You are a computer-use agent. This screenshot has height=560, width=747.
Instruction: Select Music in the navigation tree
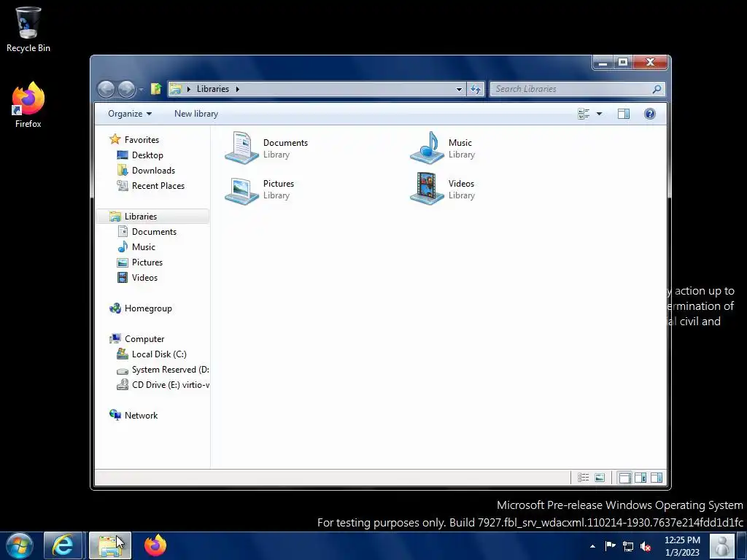(144, 246)
